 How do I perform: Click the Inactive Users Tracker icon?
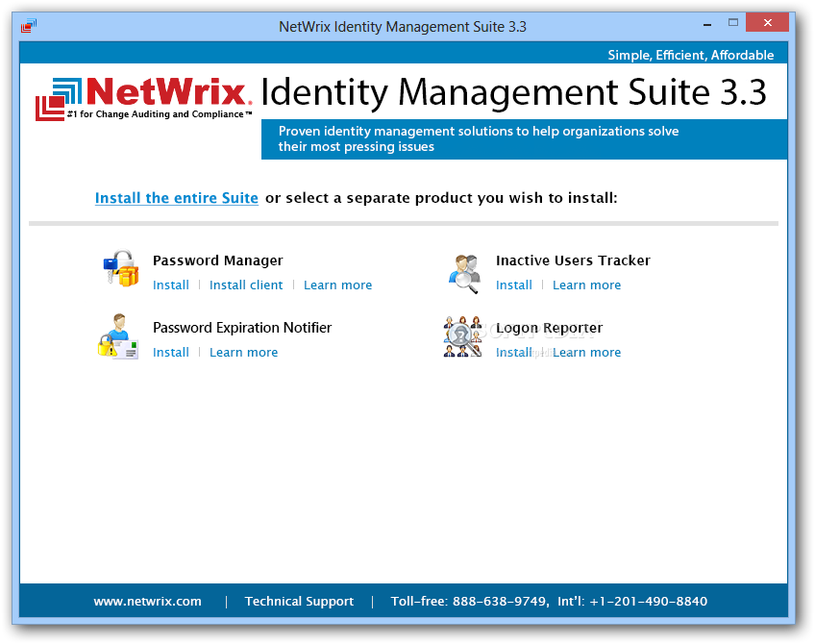click(464, 273)
